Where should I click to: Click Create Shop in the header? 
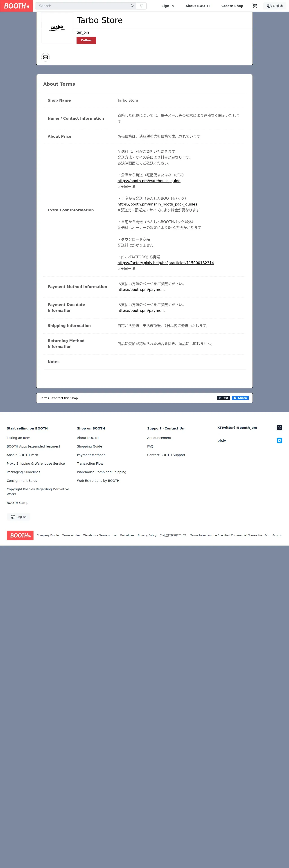click(x=232, y=6)
